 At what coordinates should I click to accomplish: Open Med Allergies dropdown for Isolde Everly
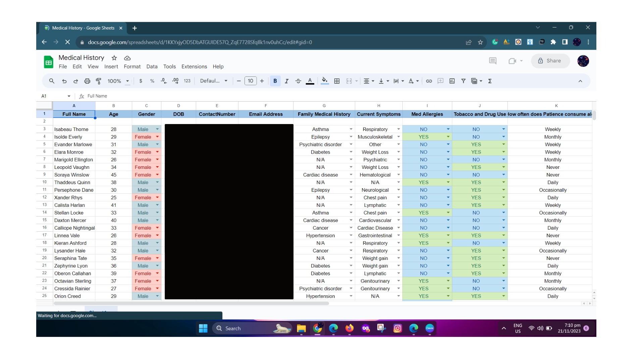pos(448,137)
